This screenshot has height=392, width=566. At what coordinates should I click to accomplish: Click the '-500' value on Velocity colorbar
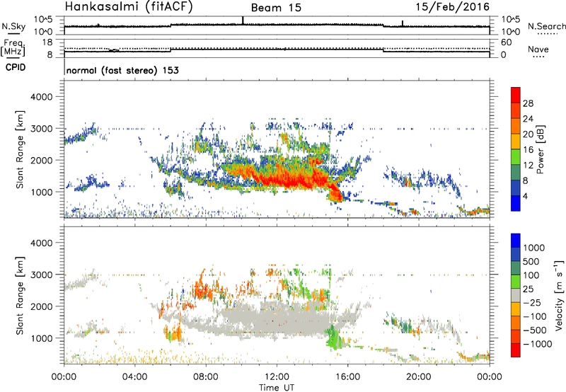tap(535, 330)
